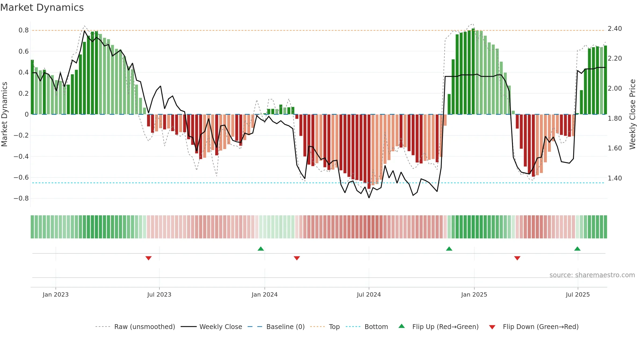Select the flip-up marker before Jan 2025
The width and height of the screenshot is (644, 362).
tap(449, 249)
